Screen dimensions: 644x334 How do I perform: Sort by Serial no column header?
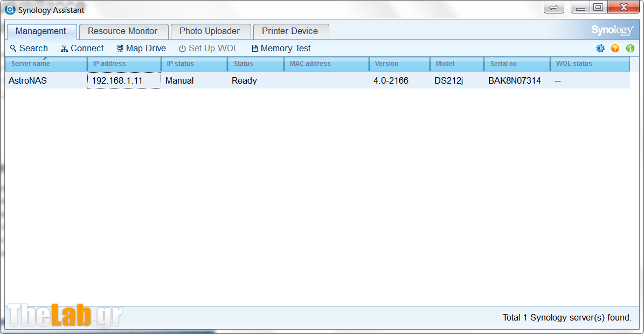click(x=517, y=64)
